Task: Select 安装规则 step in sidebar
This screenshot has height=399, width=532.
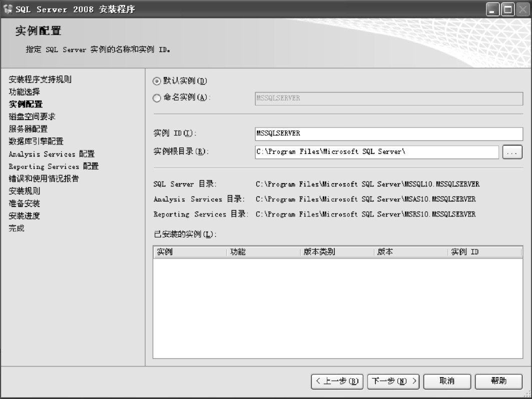Action: [25, 191]
